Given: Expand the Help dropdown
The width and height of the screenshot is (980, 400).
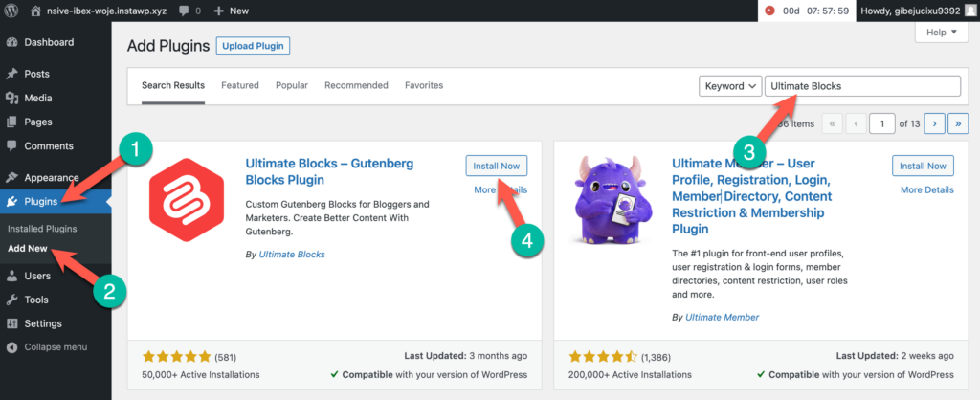Looking at the screenshot, I should coord(942,33).
